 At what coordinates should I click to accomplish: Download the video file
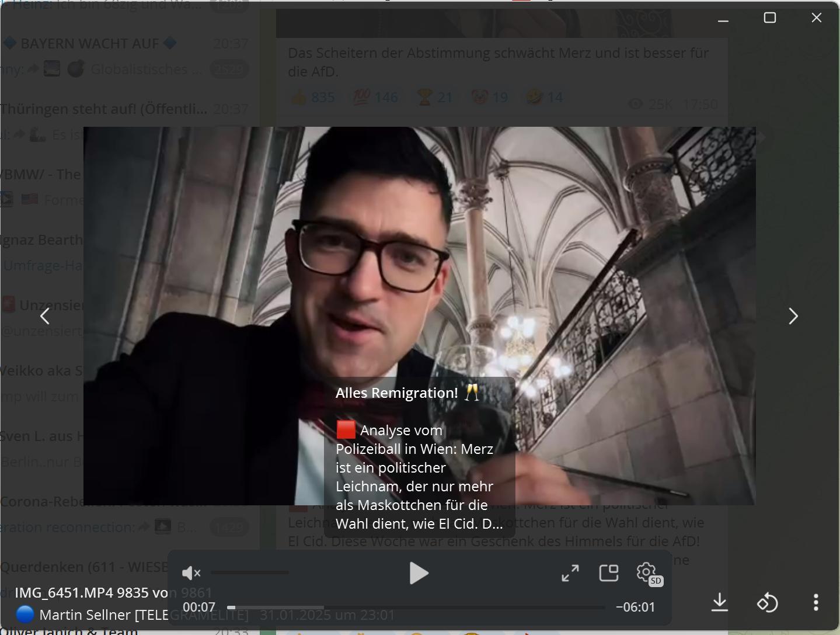click(720, 602)
